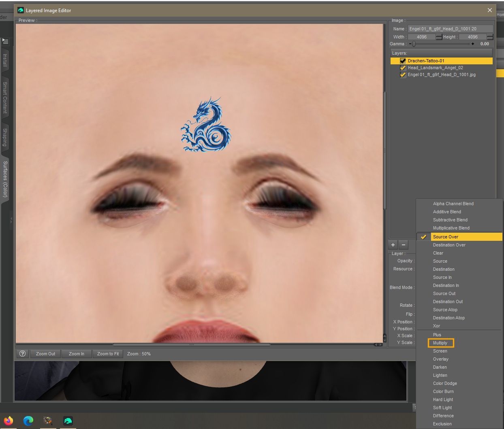Remove the selected layer with the minus button
Screen dimensions: 504x429
tap(404, 245)
